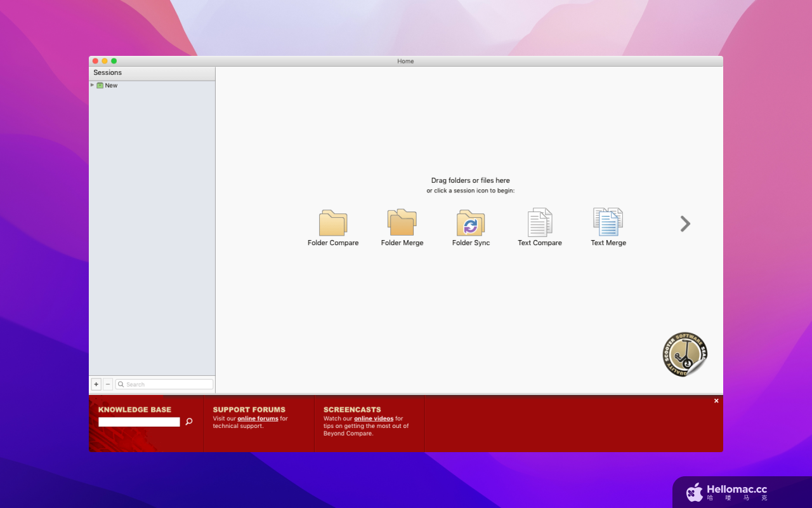
Task: Maximize the Home window with green button
Action: click(114, 61)
